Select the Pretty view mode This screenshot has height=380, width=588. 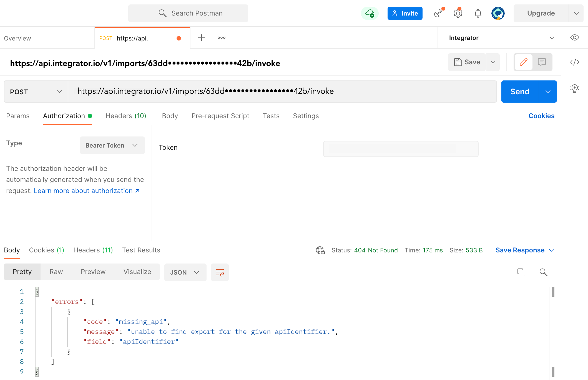pos(22,272)
